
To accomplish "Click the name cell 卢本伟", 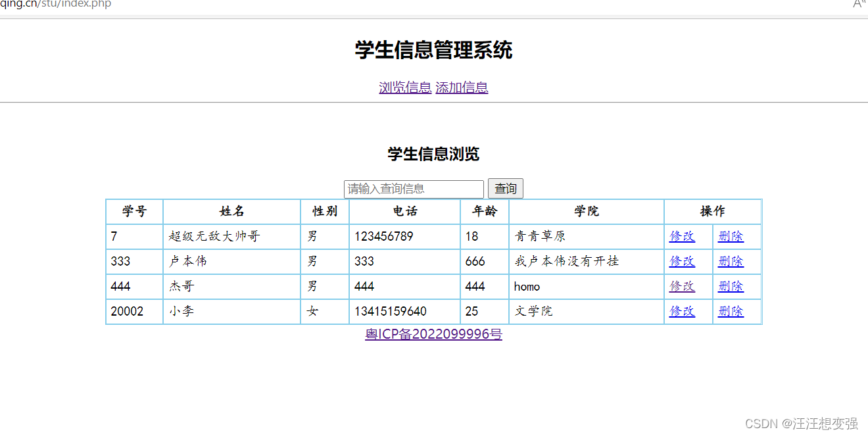I will pos(231,262).
